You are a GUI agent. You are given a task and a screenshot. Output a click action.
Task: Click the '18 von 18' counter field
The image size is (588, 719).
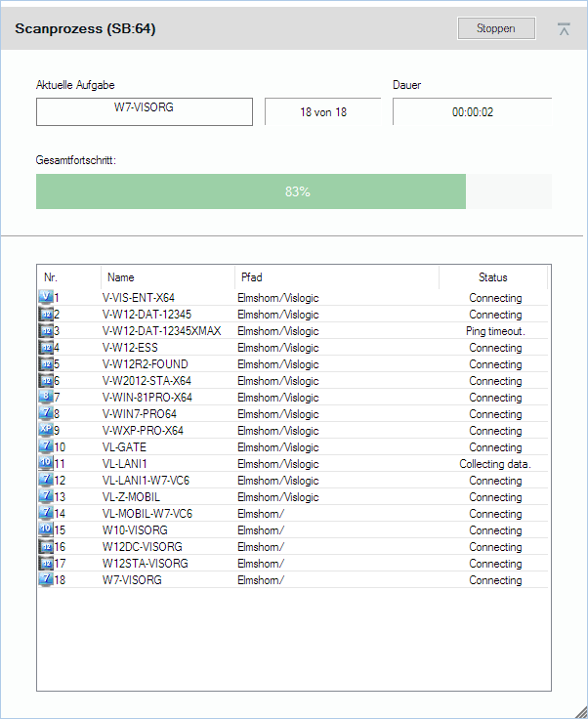(323, 112)
